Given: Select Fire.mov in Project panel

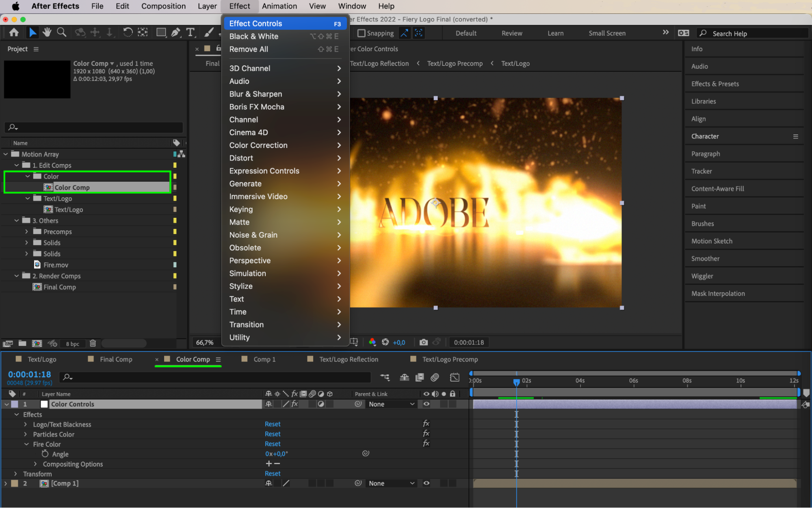Looking at the screenshot, I should tap(56, 265).
